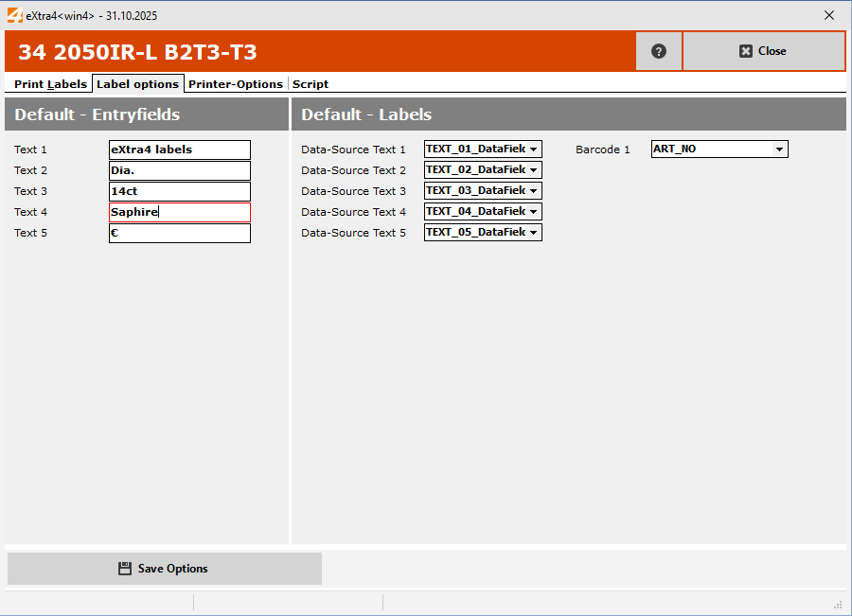
Task: Click the Text 3 field with 14ct
Action: (x=180, y=191)
